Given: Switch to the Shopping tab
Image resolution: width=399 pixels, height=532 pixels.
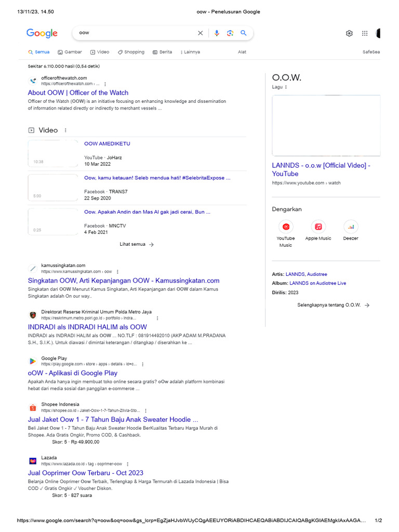Looking at the screenshot, I should click(131, 52).
